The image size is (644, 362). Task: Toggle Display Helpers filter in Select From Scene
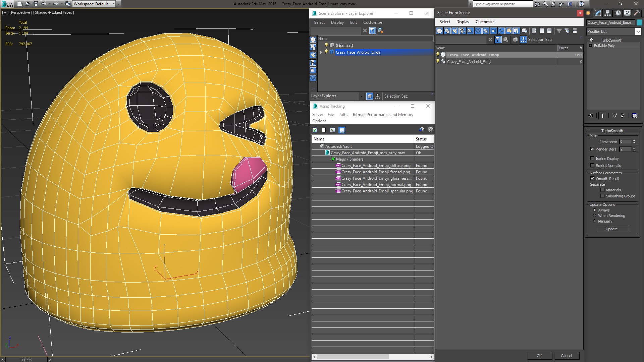[470, 31]
